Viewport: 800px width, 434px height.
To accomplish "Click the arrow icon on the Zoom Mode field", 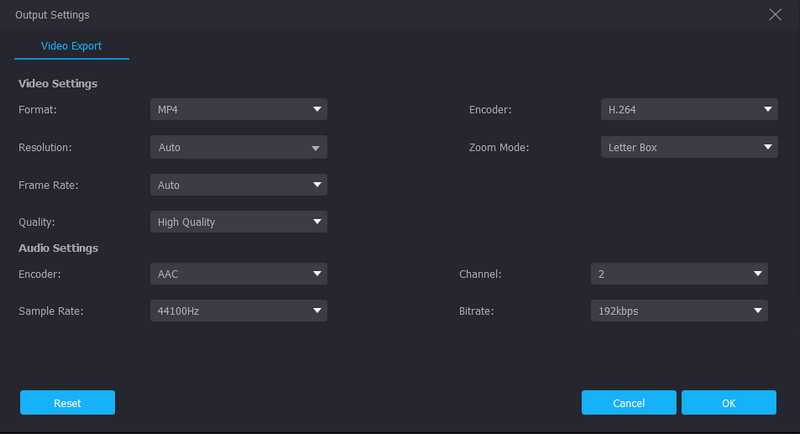I will (767, 147).
